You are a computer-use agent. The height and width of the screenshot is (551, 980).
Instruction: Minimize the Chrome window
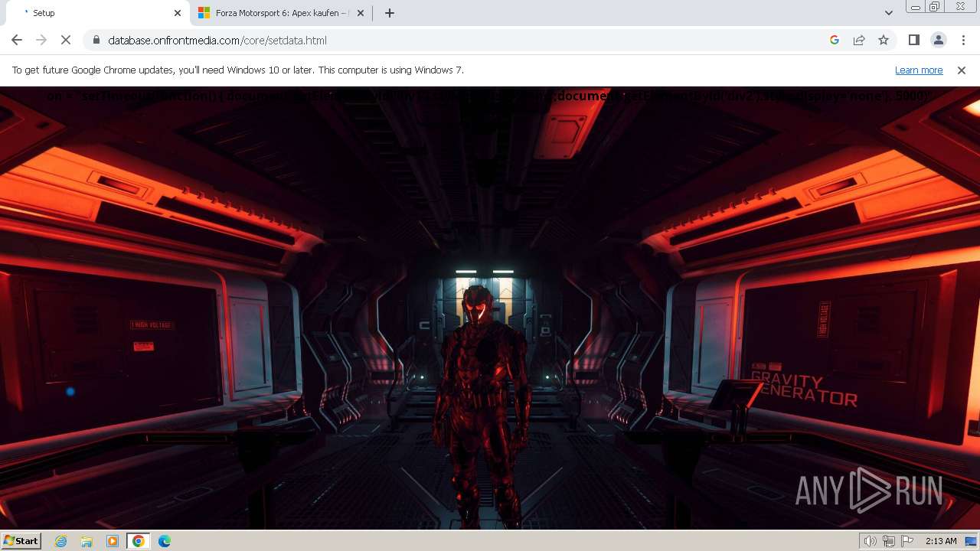coord(916,7)
